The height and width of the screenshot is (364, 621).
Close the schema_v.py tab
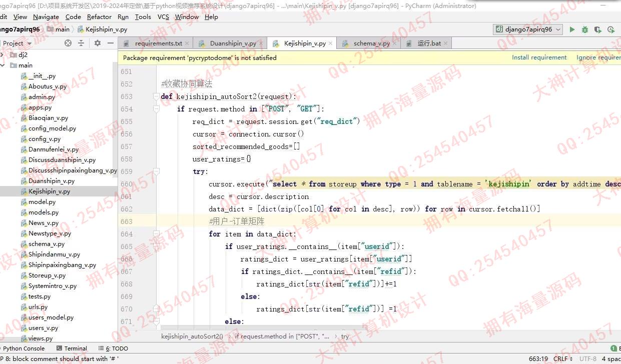(x=394, y=43)
